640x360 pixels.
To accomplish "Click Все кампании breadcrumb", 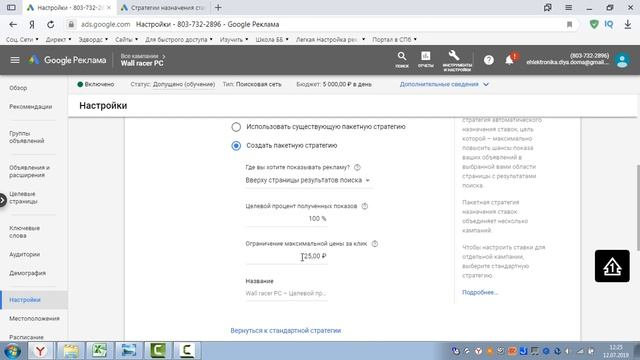I will [139, 56].
